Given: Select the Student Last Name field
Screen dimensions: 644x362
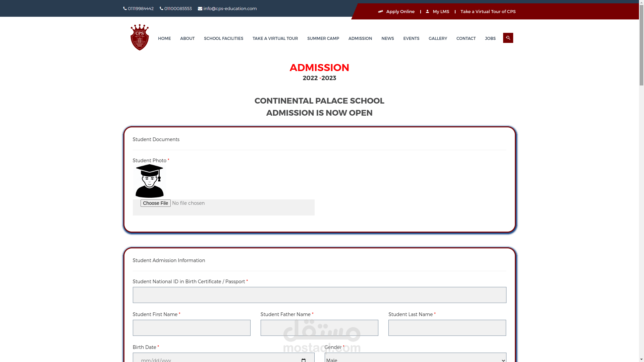Looking at the screenshot, I should point(447,328).
